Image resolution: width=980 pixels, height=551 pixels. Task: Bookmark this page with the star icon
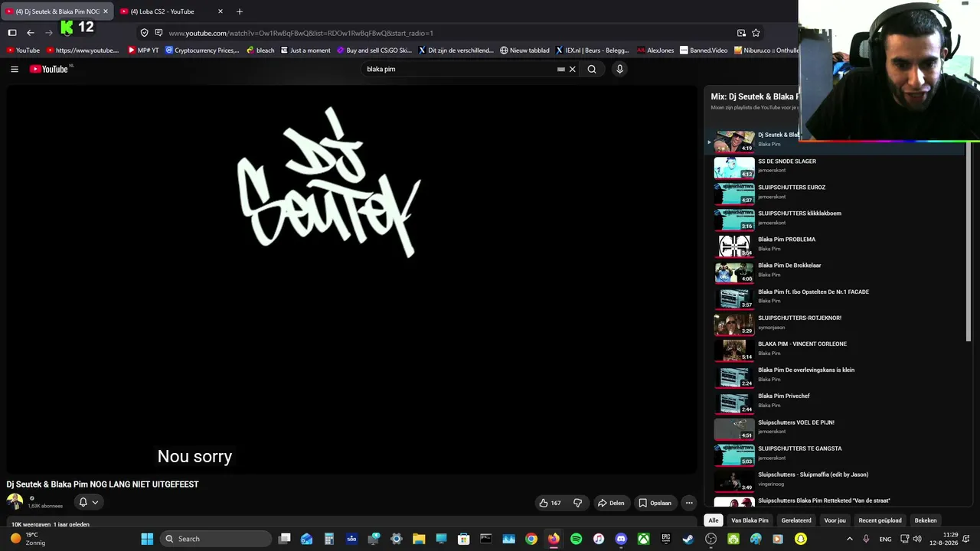[756, 33]
